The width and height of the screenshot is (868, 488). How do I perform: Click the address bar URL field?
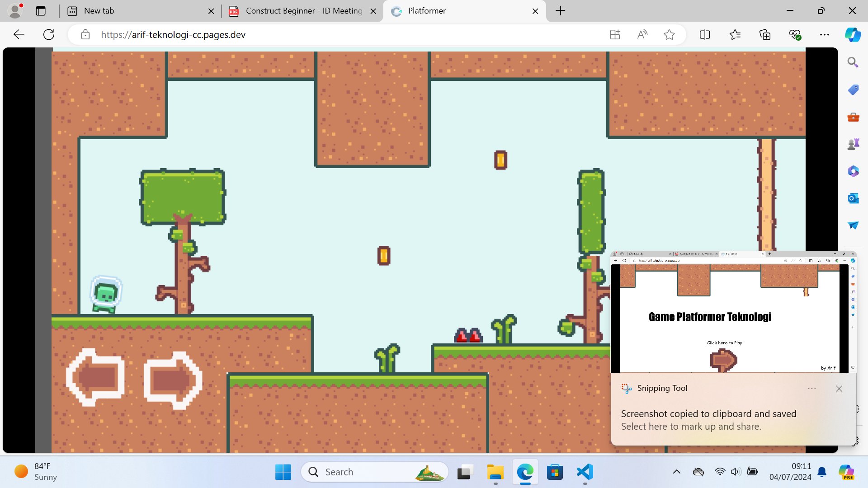tap(344, 35)
